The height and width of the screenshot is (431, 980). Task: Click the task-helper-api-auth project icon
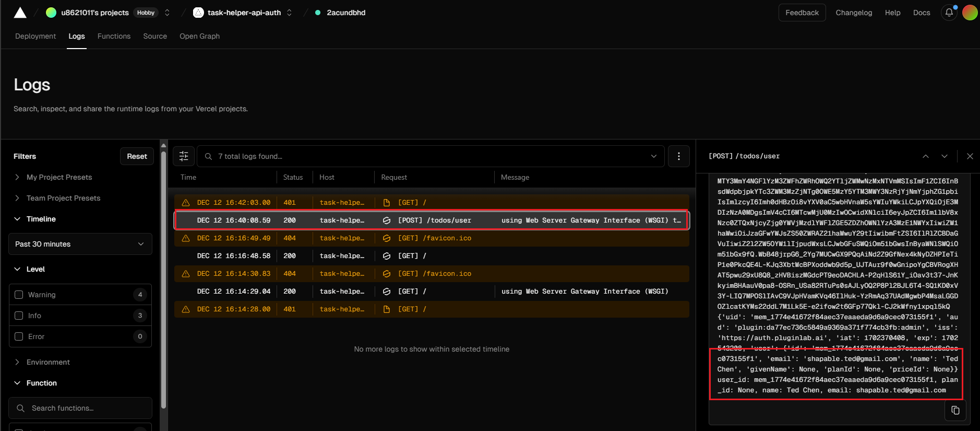[198, 13]
